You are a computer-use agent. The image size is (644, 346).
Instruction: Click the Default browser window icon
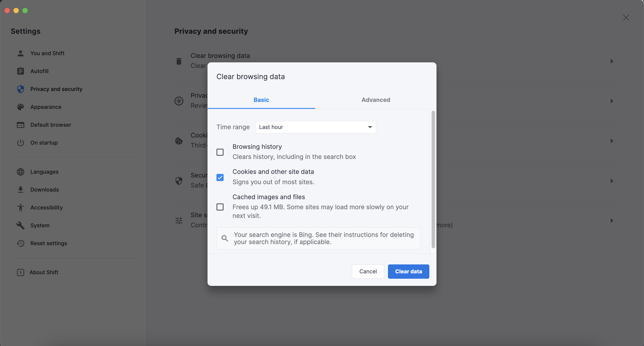coord(21,125)
